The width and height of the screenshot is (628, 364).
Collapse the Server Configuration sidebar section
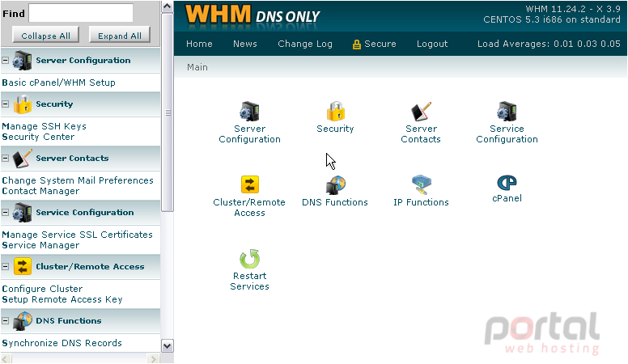5,61
